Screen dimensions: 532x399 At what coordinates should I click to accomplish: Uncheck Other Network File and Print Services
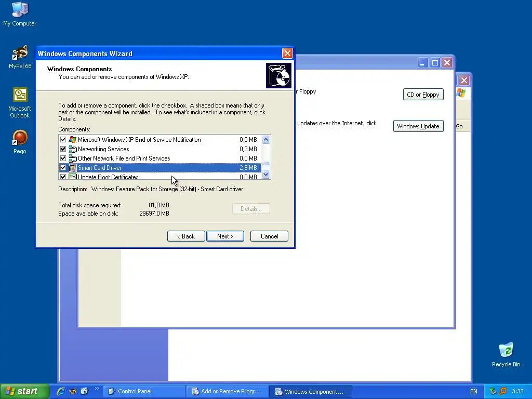63,158
